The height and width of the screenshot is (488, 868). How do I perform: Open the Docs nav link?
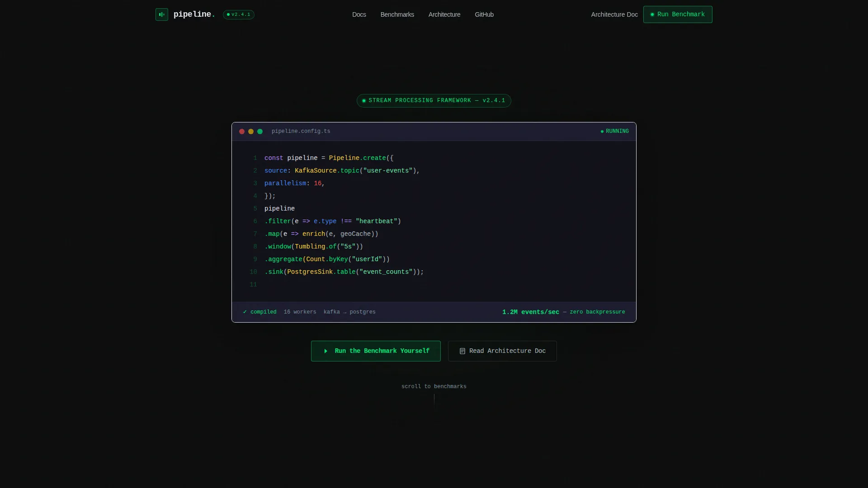[359, 14]
